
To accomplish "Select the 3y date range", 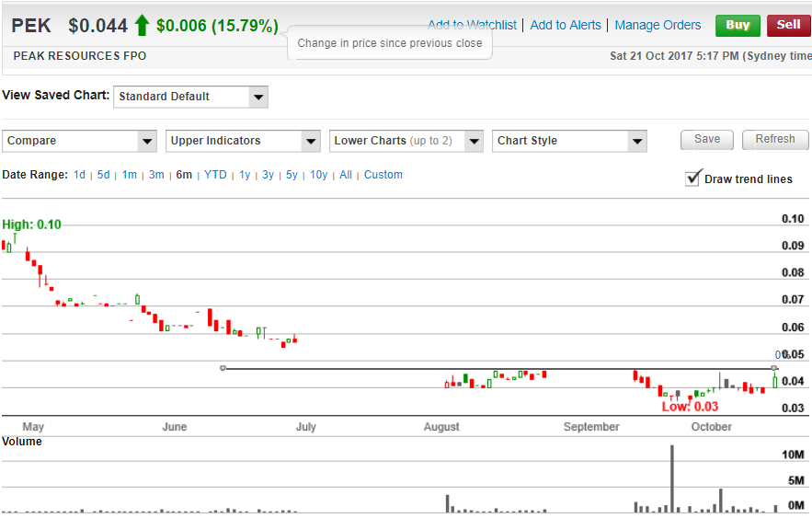I will coord(268,175).
